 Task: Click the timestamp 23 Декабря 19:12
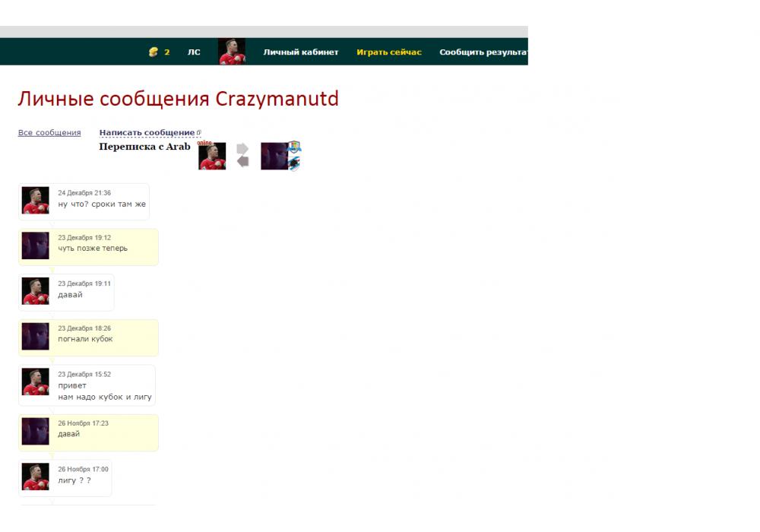point(84,237)
